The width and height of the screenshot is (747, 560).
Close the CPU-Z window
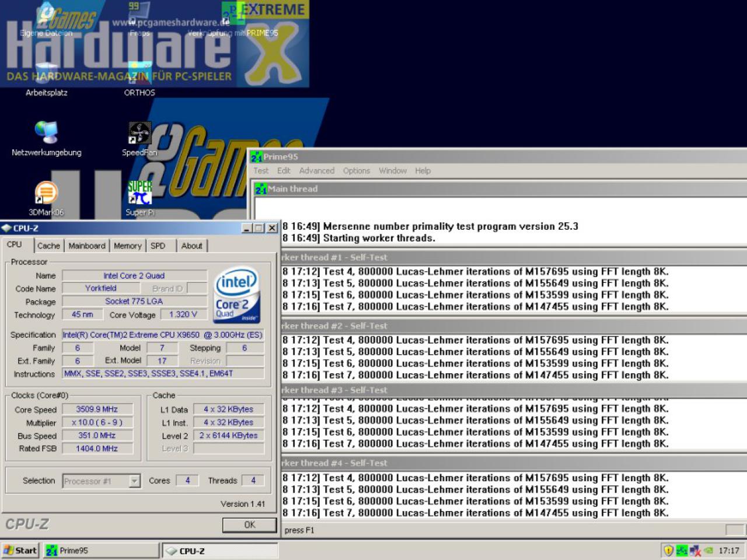[x=272, y=228]
